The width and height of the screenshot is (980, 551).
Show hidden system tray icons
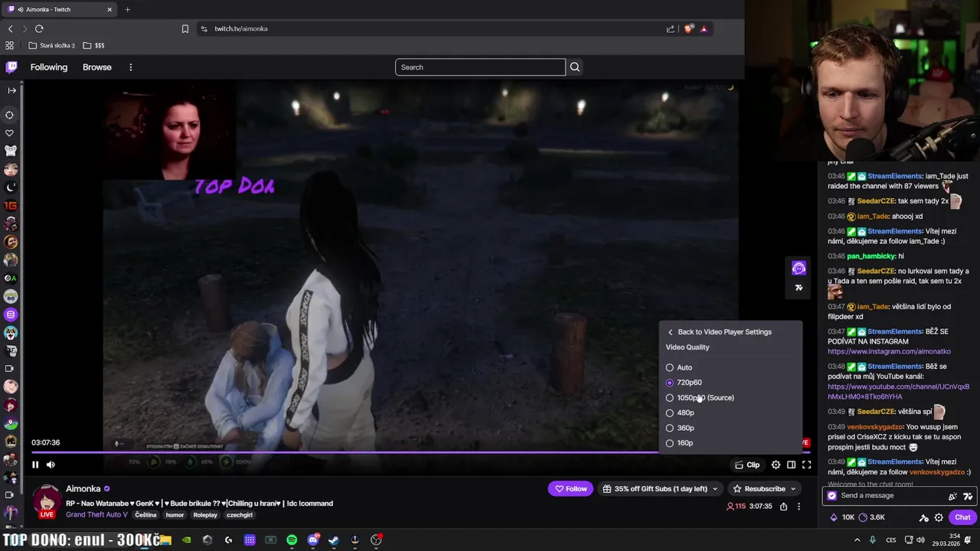857,540
